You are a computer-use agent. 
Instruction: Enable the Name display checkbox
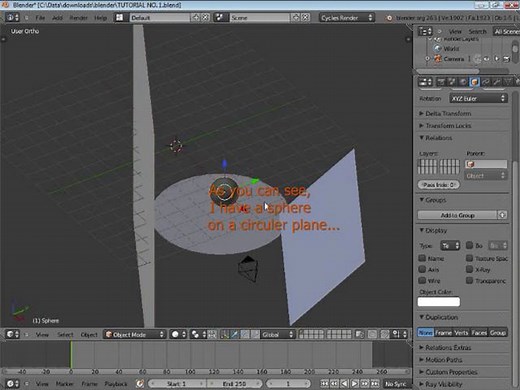click(x=422, y=258)
